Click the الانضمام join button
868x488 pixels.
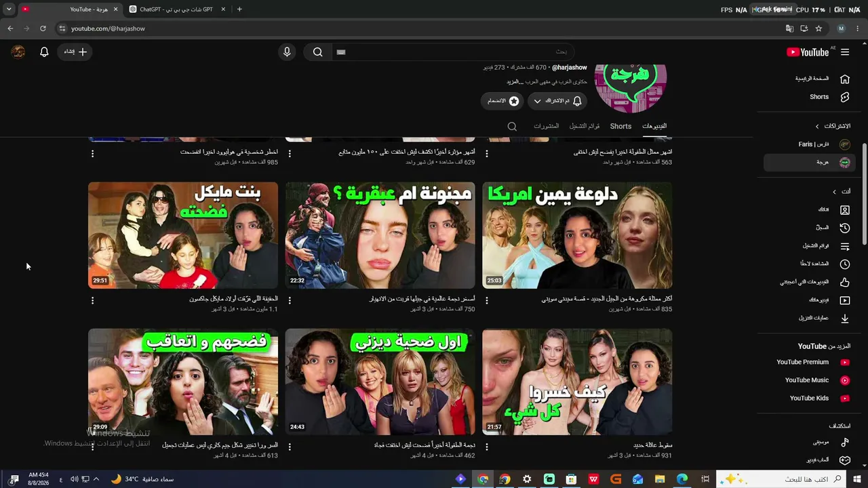click(x=502, y=101)
